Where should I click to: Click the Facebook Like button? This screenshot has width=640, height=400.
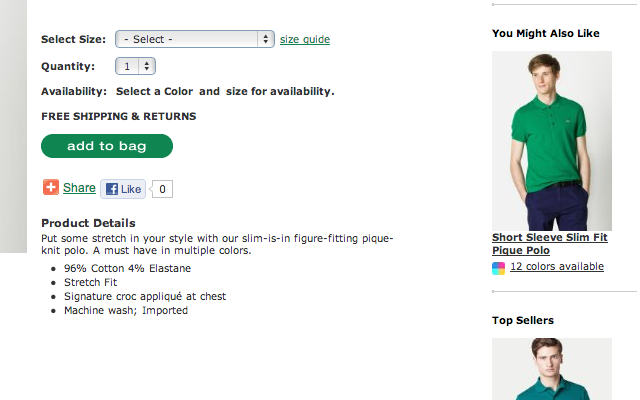(123, 188)
